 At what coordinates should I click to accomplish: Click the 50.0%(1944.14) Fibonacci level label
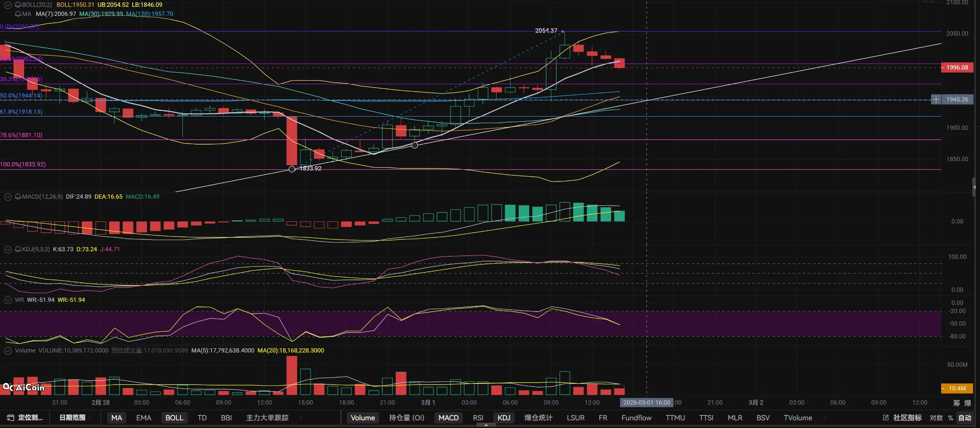coord(21,96)
